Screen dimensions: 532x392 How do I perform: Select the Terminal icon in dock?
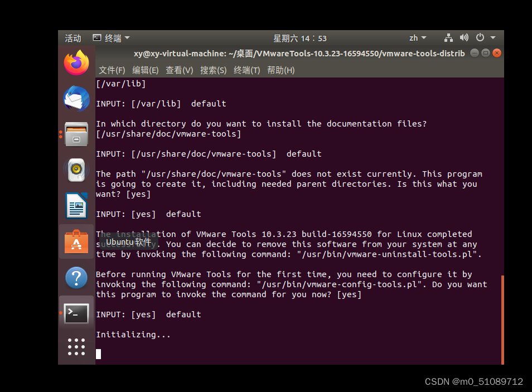pyautogui.click(x=76, y=313)
